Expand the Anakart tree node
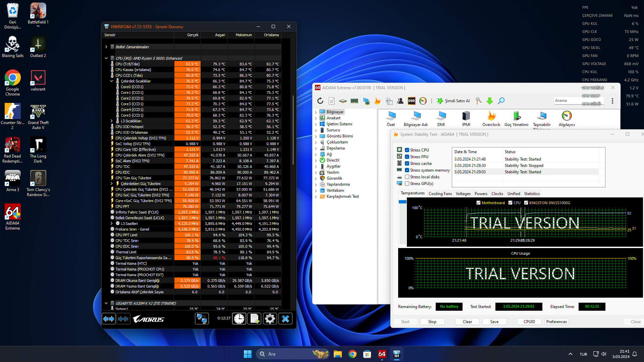The height and width of the screenshot is (362, 644). coord(316,118)
